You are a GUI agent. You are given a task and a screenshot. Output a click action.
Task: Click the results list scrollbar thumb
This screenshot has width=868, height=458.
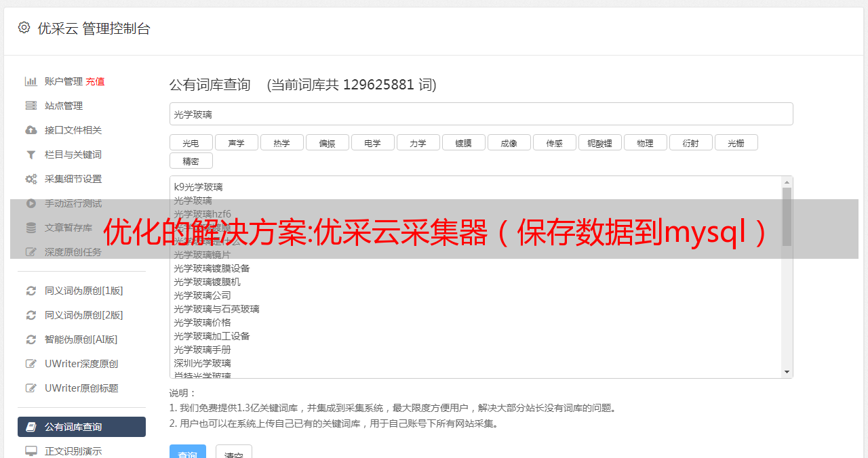point(787,217)
